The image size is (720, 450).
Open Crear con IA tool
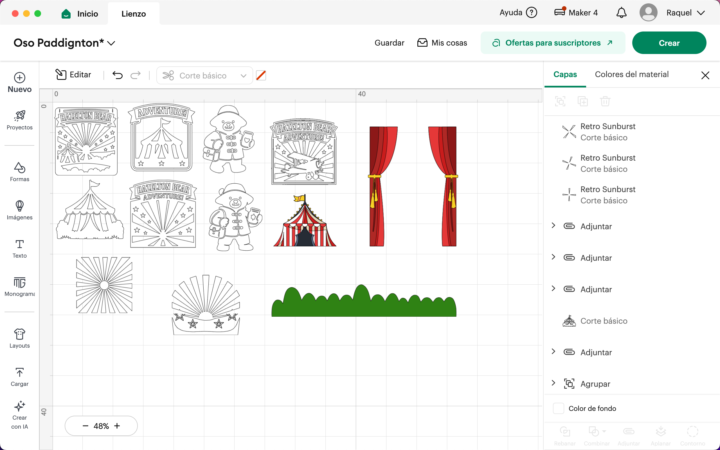(x=19, y=415)
